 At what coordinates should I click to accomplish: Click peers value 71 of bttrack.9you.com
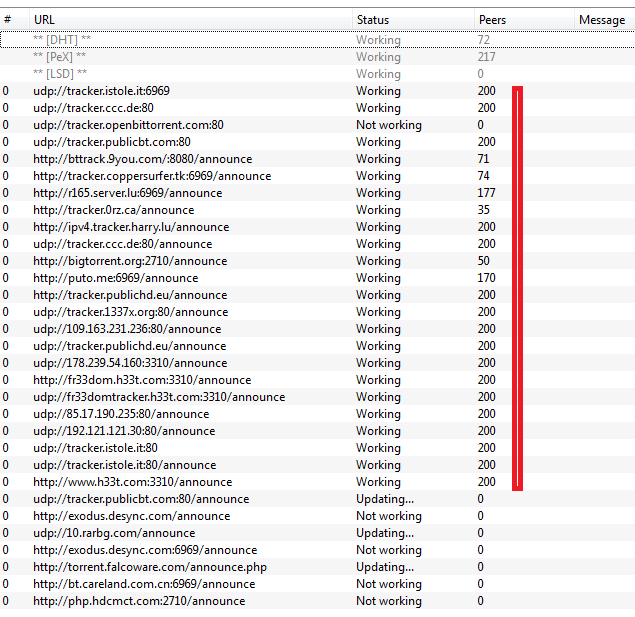(483, 159)
